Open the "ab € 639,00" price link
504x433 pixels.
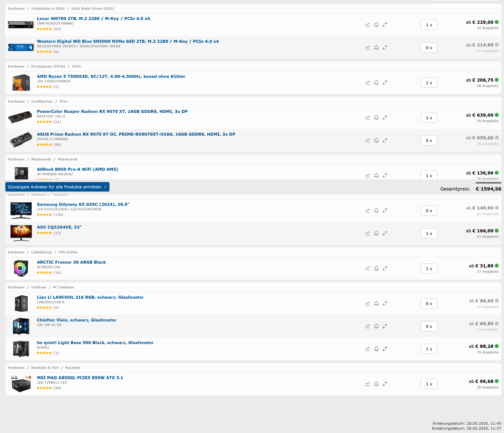click(x=479, y=115)
